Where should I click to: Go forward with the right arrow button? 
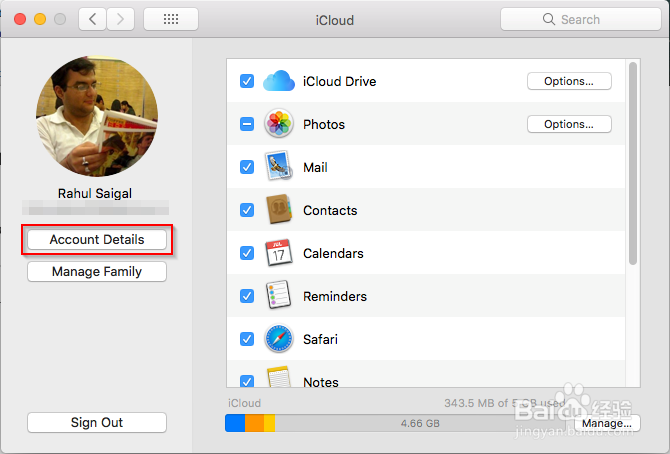click(120, 19)
